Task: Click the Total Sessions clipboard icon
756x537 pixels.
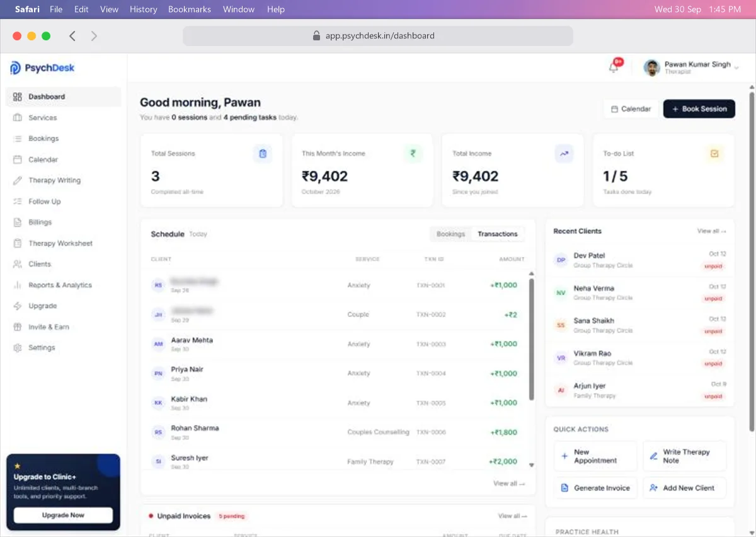Action: coord(263,153)
